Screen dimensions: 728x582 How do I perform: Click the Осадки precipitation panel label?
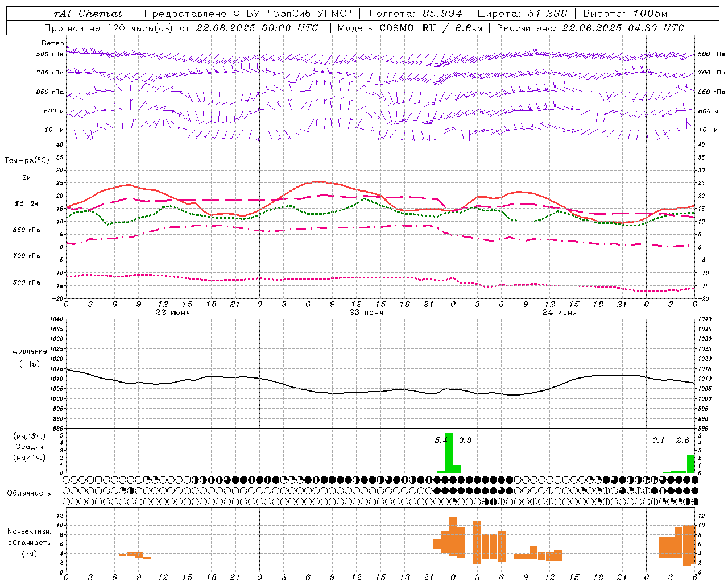coord(29,447)
